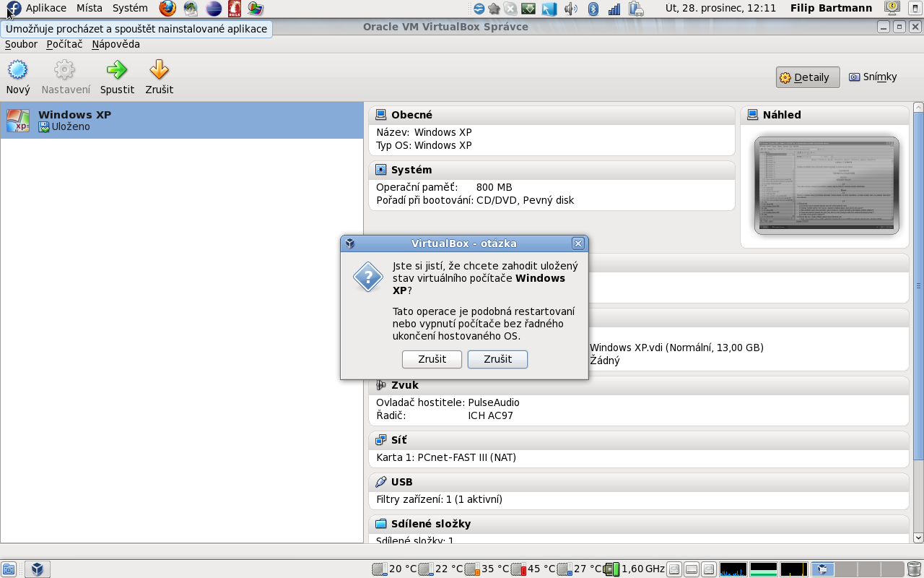This screenshot has height=578, width=924.
Task: Click the network signal bars tray icon
Action: (615, 9)
